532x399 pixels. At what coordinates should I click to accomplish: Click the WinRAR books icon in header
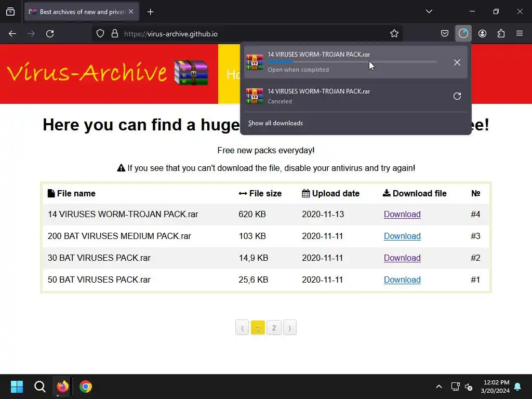click(191, 72)
